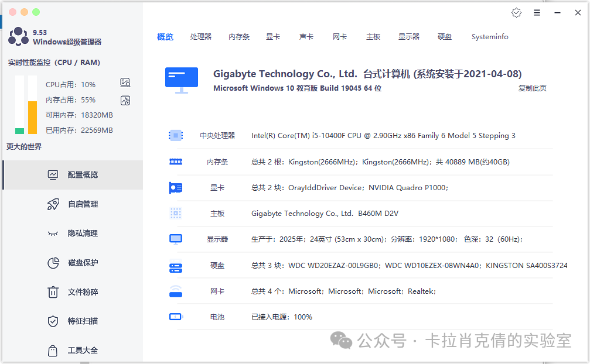Switch to the 内存条 tab
The width and height of the screenshot is (590, 364).
239,37
